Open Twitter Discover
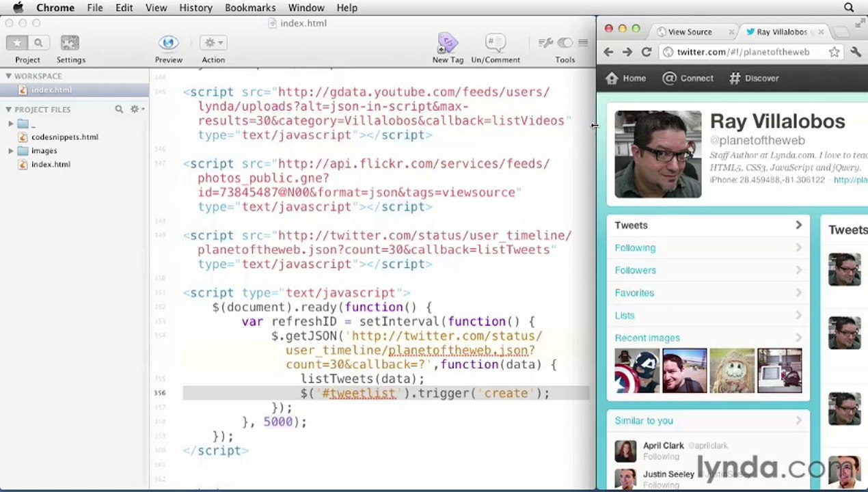The height and width of the screenshot is (492, 868). (x=754, y=78)
